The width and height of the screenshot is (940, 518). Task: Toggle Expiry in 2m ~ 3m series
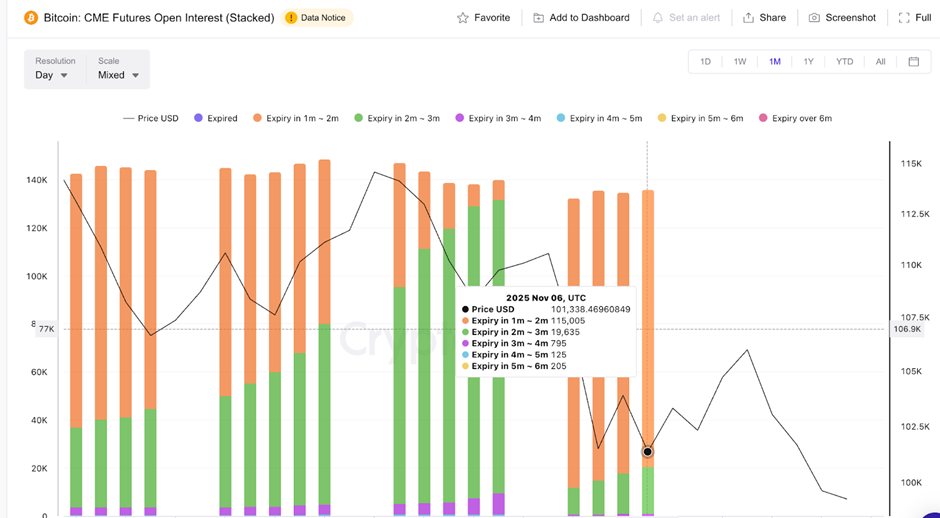[396, 118]
